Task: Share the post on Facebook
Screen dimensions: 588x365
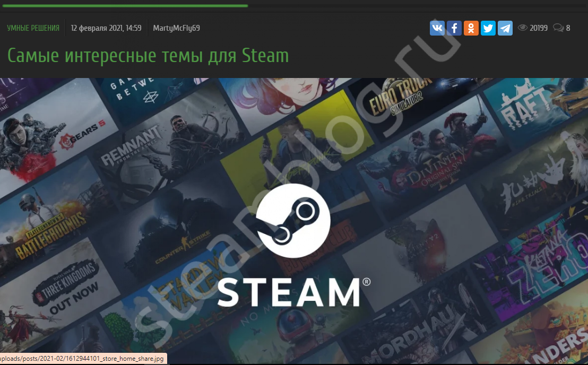Action: (454, 28)
